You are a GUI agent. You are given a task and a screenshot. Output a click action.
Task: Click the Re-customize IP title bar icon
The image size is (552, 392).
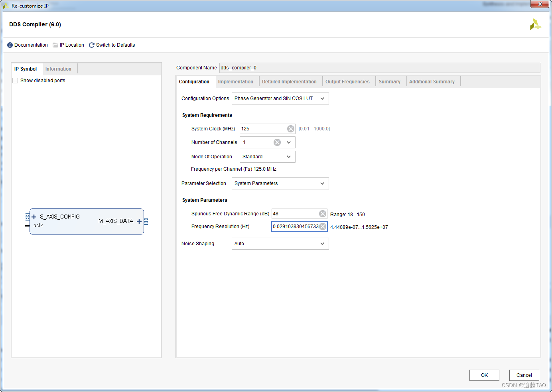pyautogui.click(x=6, y=6)
